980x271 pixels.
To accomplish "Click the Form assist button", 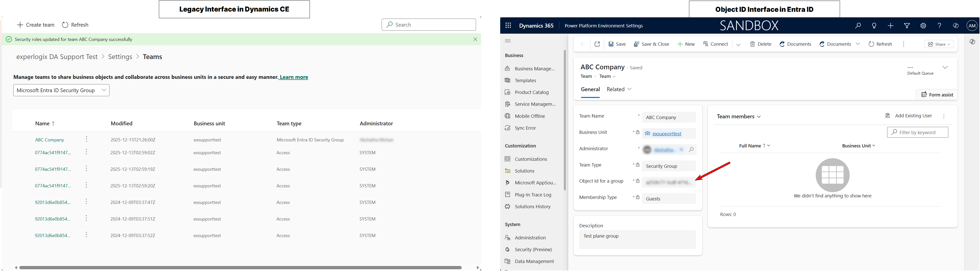I will tap(937, 95).
